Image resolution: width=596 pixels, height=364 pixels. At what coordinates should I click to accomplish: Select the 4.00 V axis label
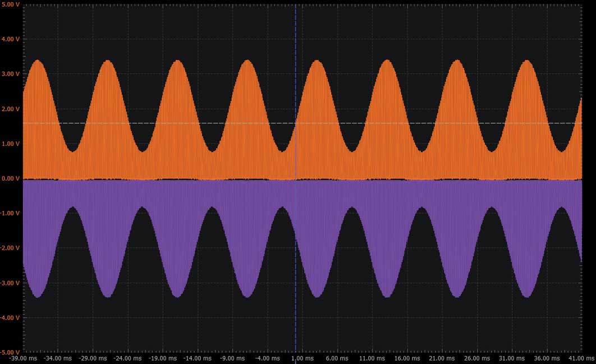coord(10,39)
